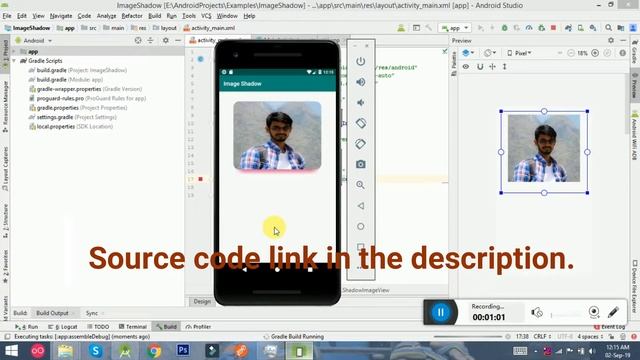Open the CRLF line separator selector
Screen dimensions: 640x360
point(542,337)
